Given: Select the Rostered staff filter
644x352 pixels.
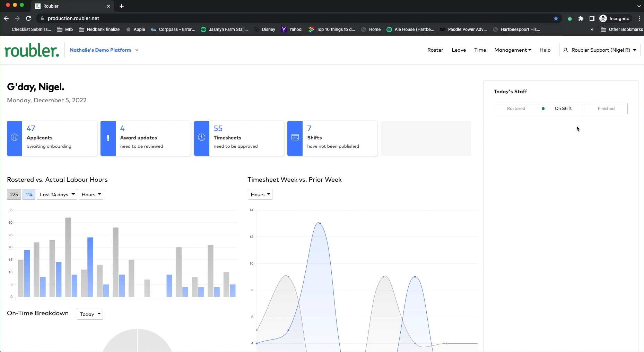Looking at the screenshot, I should [516, 109].
